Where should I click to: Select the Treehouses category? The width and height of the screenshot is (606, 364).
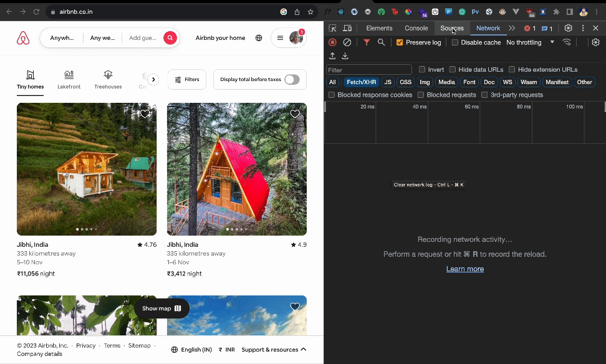[108, 80]
